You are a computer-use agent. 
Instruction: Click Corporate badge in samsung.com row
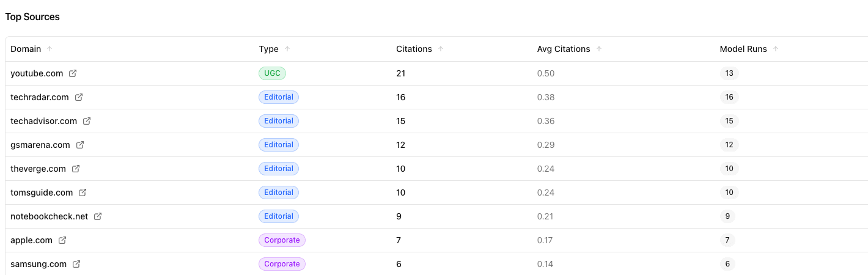pos(282,264)
